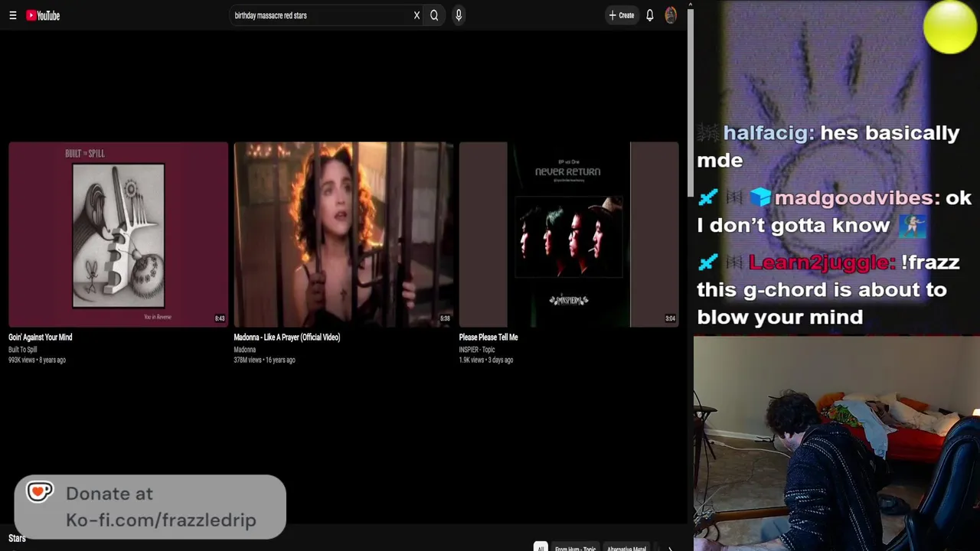The image size is (980, 551).
Task: Click title 'Madonna - Like A Prayer (Official Video)'
Action: point(287,337)
